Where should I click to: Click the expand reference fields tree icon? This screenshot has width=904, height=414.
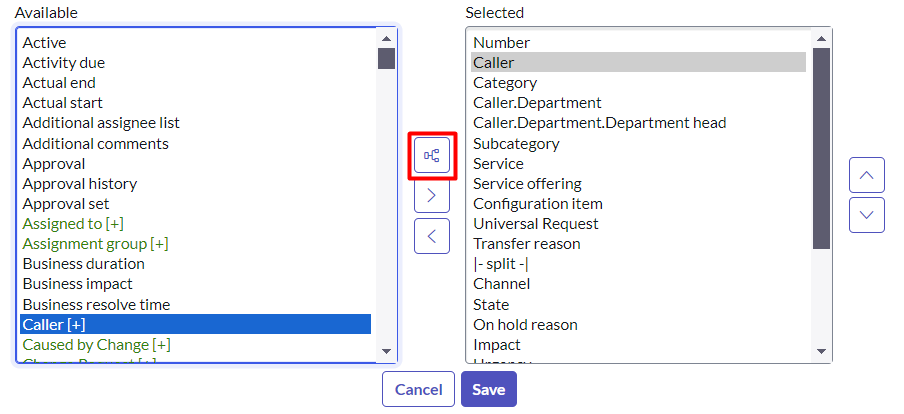pos(432,155)
